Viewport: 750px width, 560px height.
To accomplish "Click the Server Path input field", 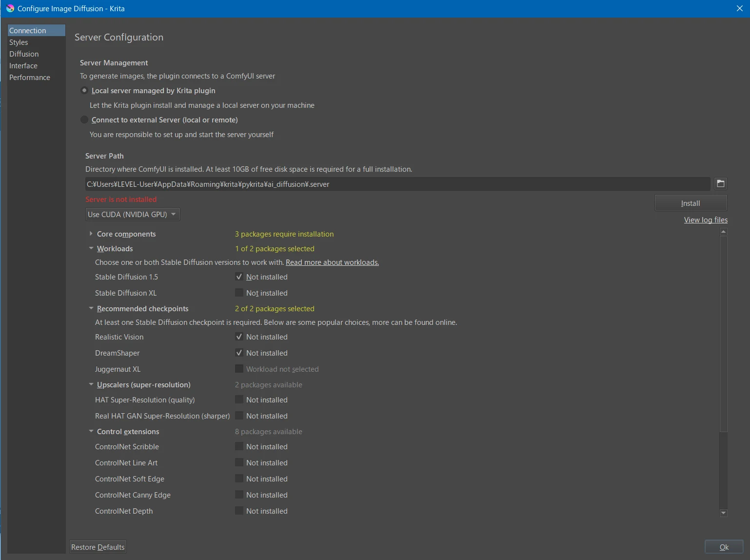I will (397, 184).
